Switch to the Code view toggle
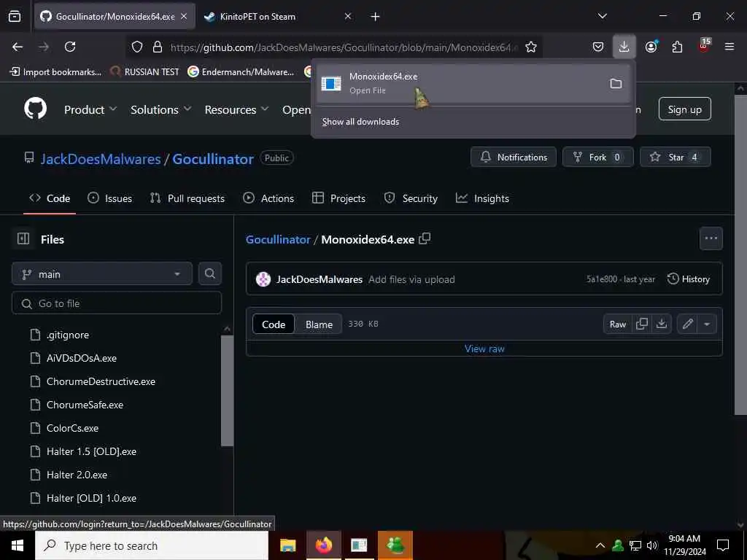 coord(274,324)
